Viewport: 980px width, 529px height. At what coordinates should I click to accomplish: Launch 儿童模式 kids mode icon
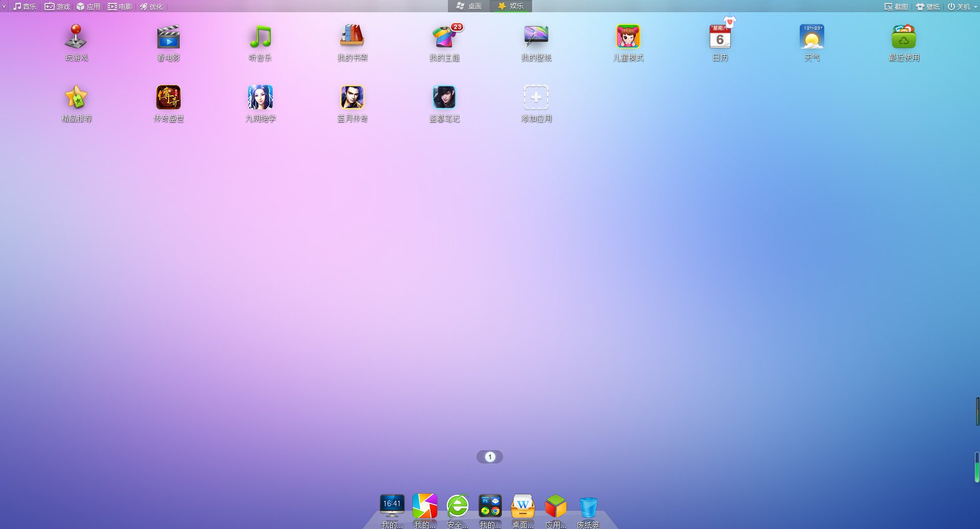(628, 37)
